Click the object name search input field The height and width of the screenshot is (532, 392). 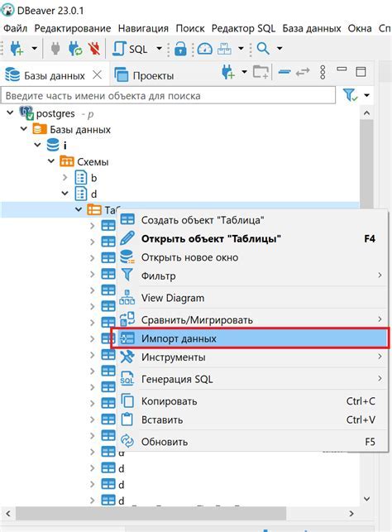pos(169,95)
